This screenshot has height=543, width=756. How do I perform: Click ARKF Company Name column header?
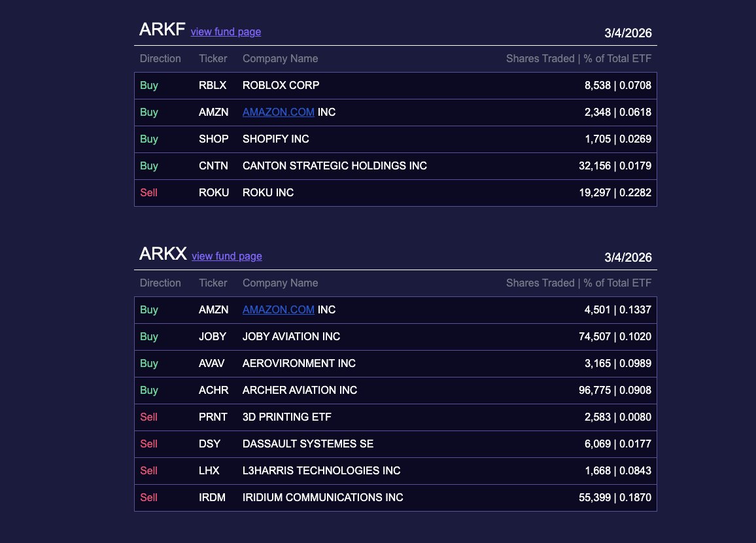pyautogui.click(x=280, y=58)
